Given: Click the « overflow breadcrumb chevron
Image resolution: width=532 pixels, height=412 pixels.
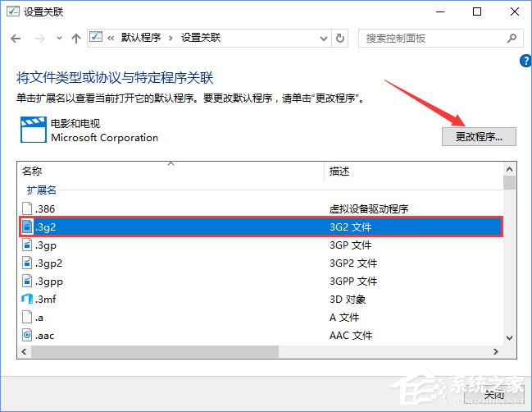Looking at the screenshot, I should point(111,38).
